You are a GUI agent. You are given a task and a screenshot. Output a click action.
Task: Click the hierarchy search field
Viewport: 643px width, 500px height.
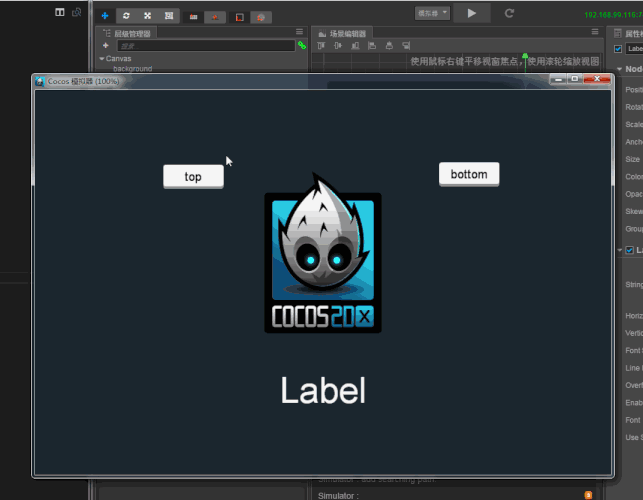click(206, 46)
